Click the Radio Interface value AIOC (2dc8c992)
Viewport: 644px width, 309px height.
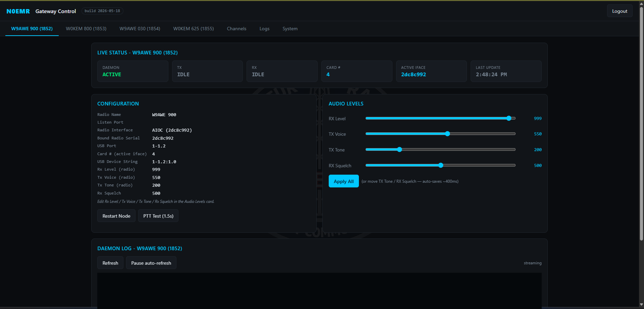point(172,130)
